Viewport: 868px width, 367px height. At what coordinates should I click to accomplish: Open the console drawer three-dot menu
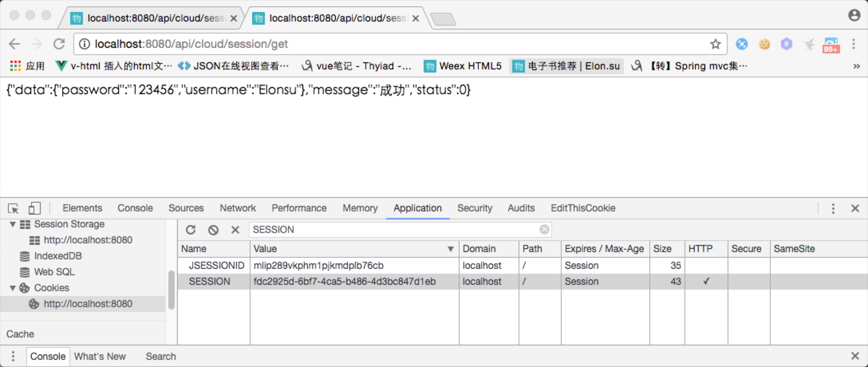(x=13, y=356)
